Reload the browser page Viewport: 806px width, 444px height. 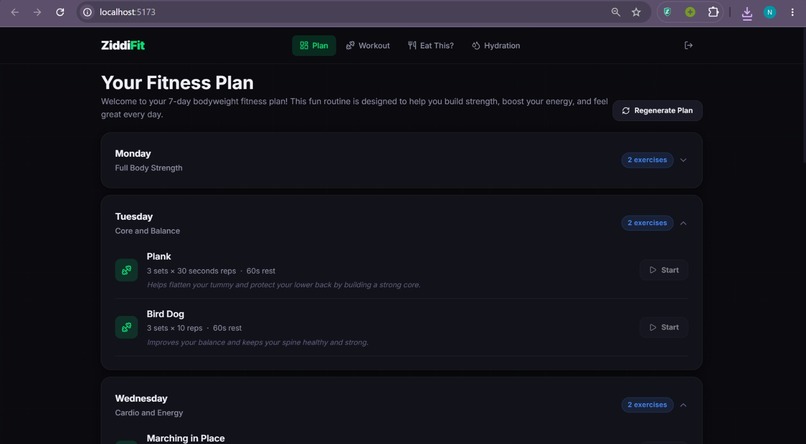point(60,12)
